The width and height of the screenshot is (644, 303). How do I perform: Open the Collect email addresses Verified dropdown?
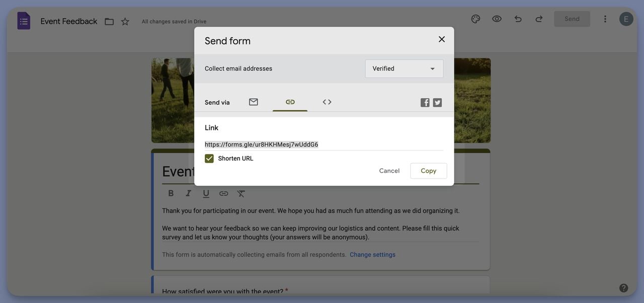coord(404,68)
